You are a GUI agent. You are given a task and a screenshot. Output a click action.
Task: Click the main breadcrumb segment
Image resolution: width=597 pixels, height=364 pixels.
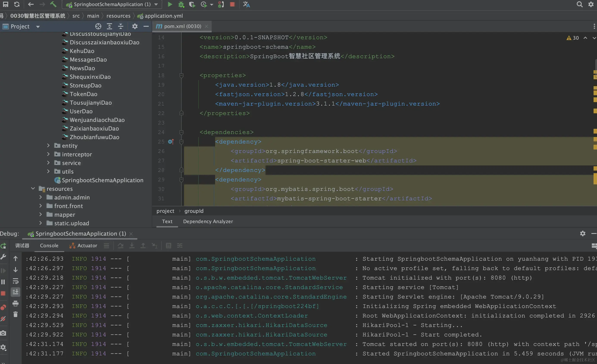click(93, 16)
